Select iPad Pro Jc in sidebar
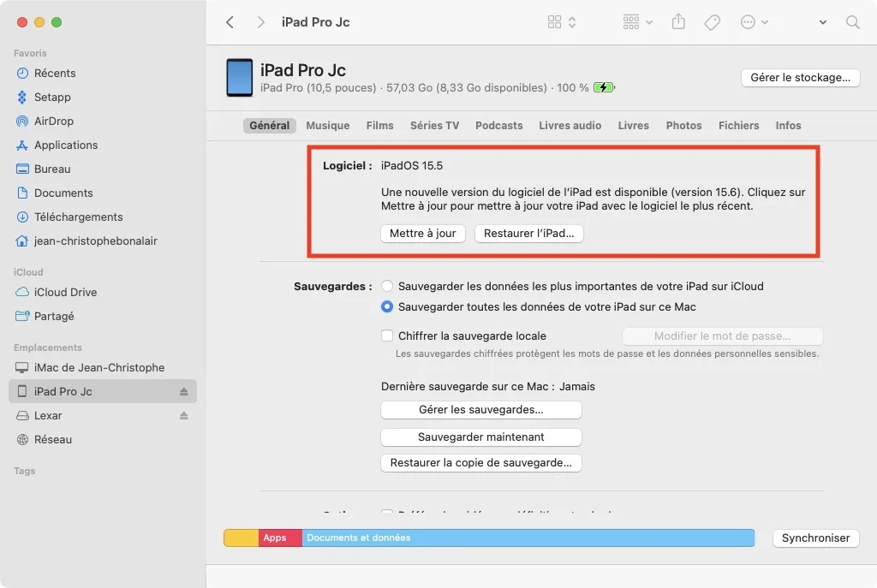877x588 pixels. point(103,391)
